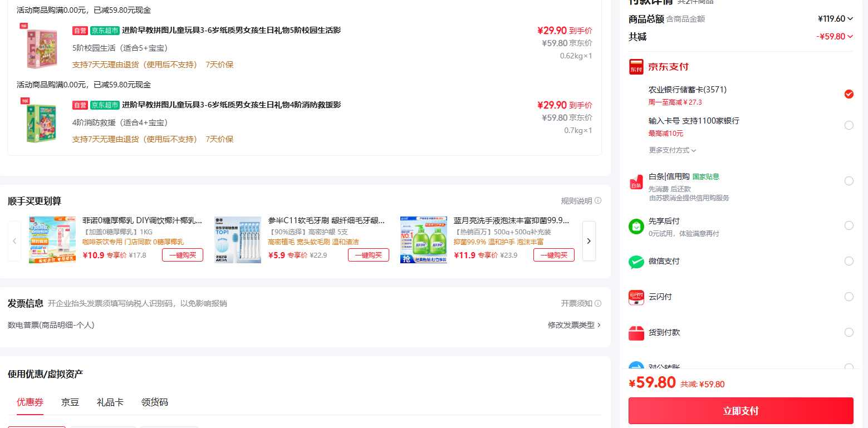This screenshot has width=868, height=428.
Task: Click the 微信支付 chat icon
Action: (x=636, y=262)
